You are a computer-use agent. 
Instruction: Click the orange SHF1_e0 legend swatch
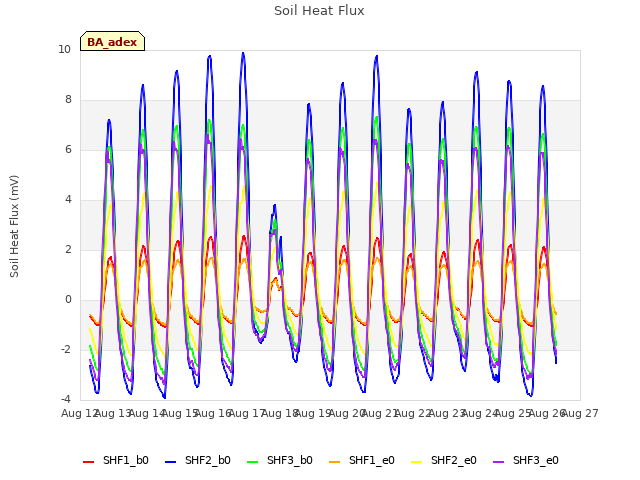[x=335, y=462]
